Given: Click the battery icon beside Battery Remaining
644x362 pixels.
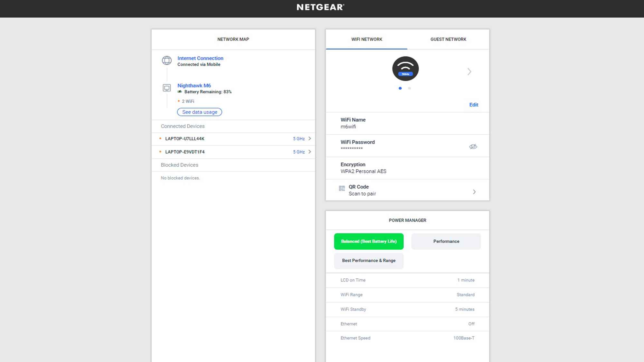Looking at the screenshot, I should (x=180, y=92).
